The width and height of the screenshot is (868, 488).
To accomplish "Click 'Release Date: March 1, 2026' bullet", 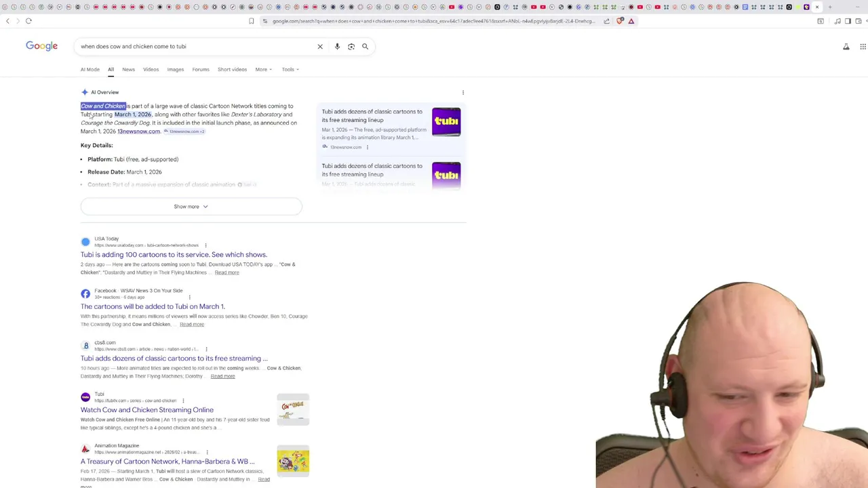I will click(x=125, y=172).
